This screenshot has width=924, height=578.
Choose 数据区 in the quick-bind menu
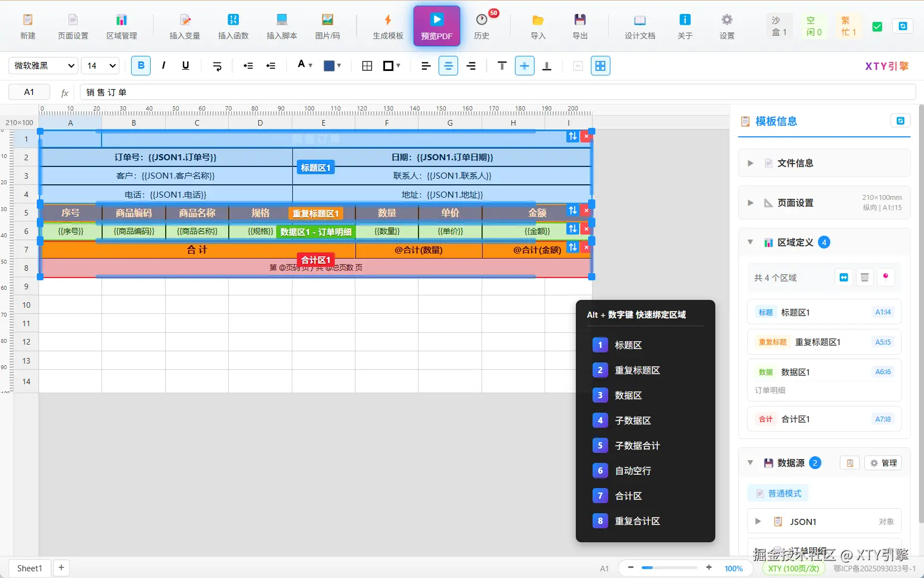coord(646,395)
